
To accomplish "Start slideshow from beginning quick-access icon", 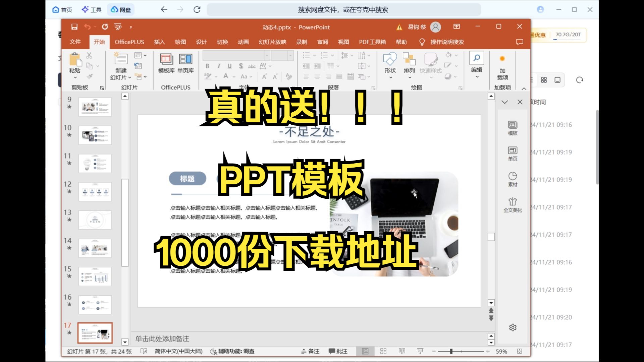I will coord(118,27).
